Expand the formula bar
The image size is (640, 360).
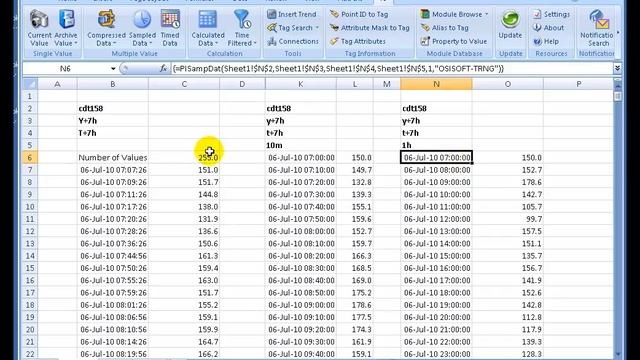pyautogui.click(x=617, y=69)
